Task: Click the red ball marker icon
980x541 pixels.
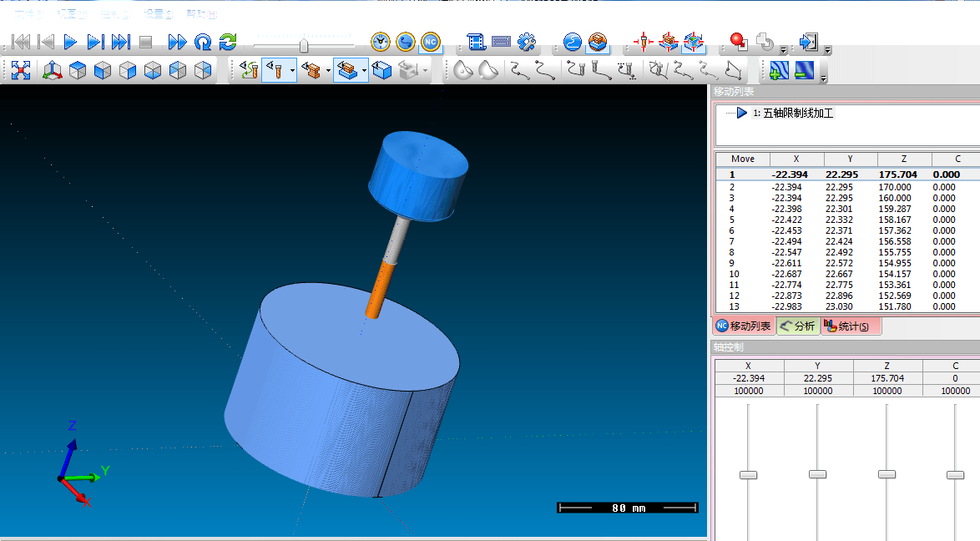Action: 738,41
